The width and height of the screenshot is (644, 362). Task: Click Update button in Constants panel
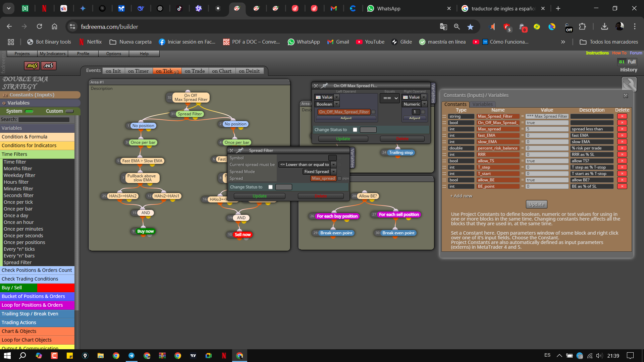tap(536, 204)
